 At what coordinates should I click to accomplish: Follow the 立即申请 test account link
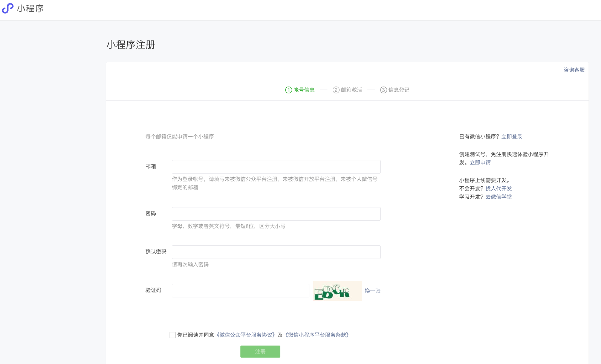(480, 163)
